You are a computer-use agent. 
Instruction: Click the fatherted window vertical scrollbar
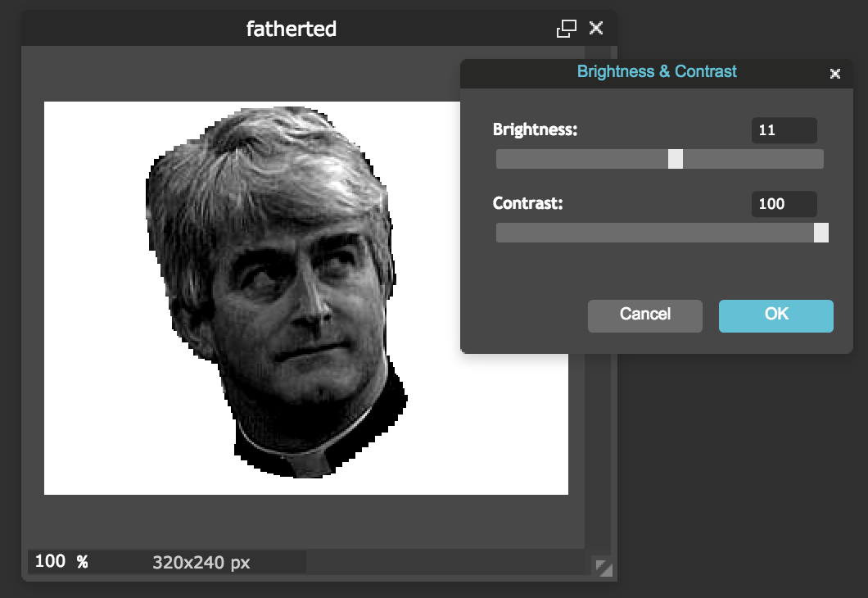597,299
